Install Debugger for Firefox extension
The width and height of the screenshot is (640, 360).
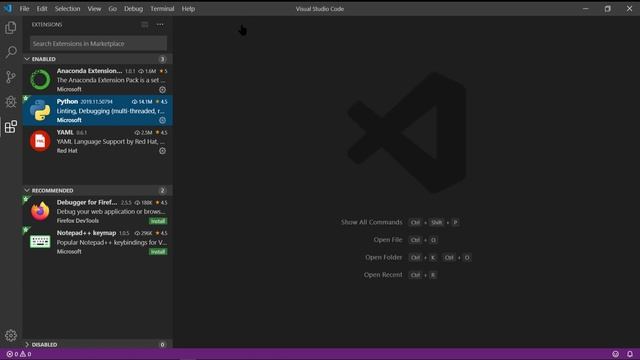pyautogui.click(x=158, y=221)
